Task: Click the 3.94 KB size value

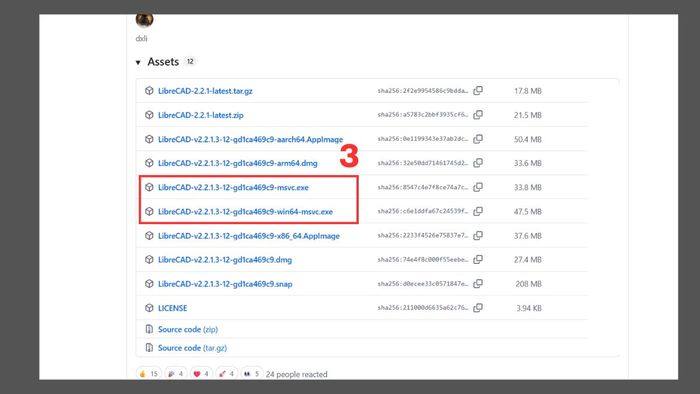Action: click(x=529, y=308)
